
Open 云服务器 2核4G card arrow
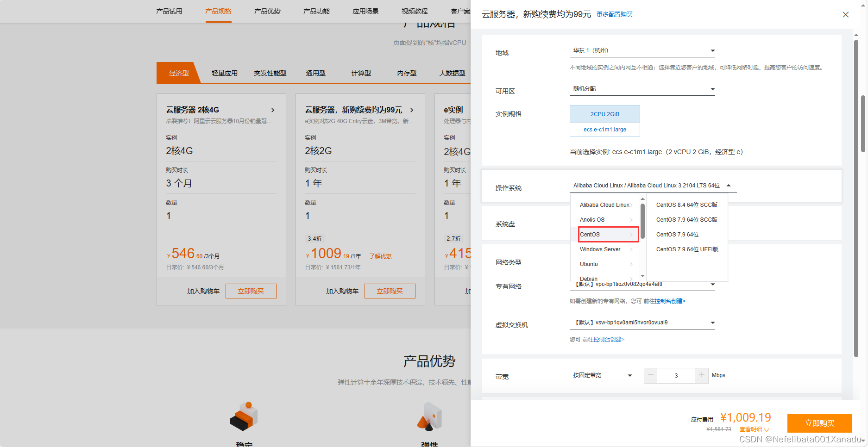(x=273, y=110)
